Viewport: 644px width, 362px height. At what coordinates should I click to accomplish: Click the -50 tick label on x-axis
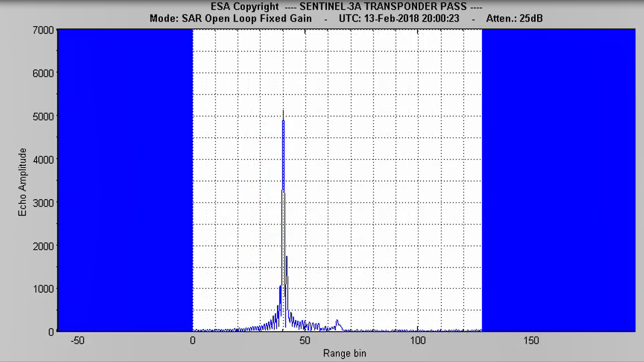click(x=78, y=341)
